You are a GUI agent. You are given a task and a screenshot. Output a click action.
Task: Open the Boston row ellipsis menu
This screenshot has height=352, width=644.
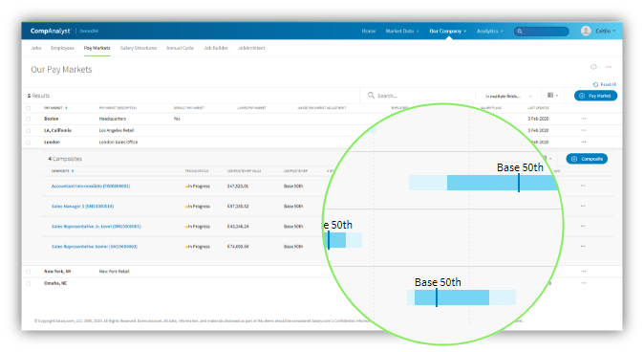(x=583, y=119)
